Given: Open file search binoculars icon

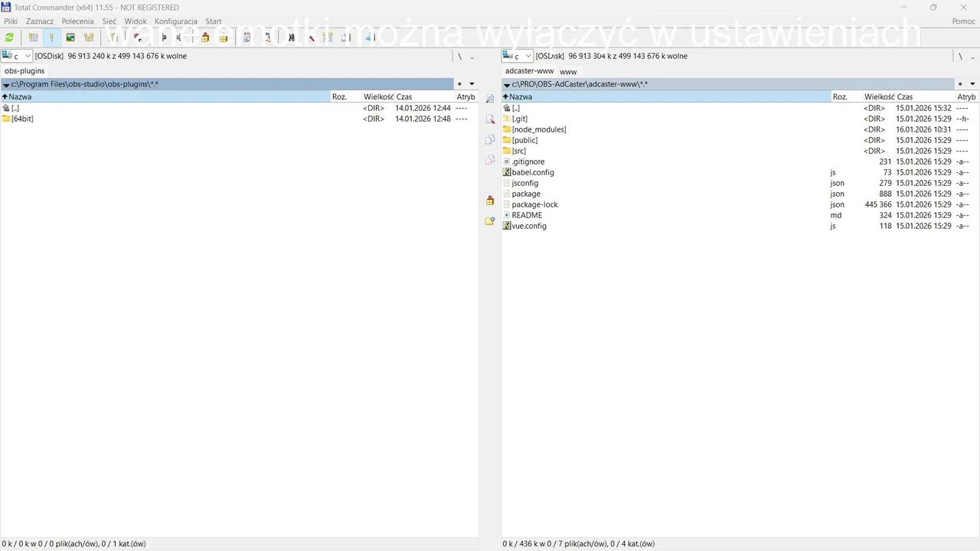Looking at the screenshot, I should [291, 37].
